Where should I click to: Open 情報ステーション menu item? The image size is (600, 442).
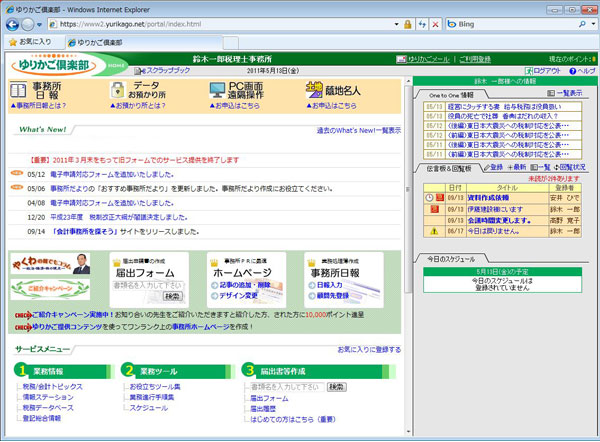coord(48,397)
